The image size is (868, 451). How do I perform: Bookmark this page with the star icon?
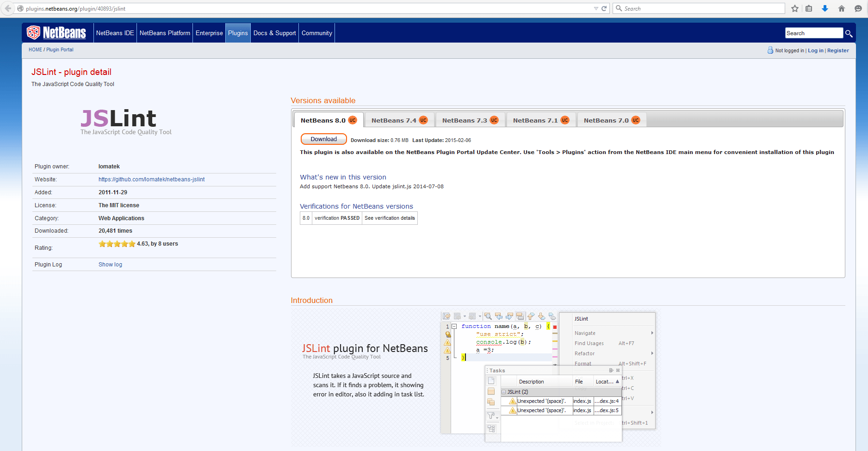click(x=795, y=8)
